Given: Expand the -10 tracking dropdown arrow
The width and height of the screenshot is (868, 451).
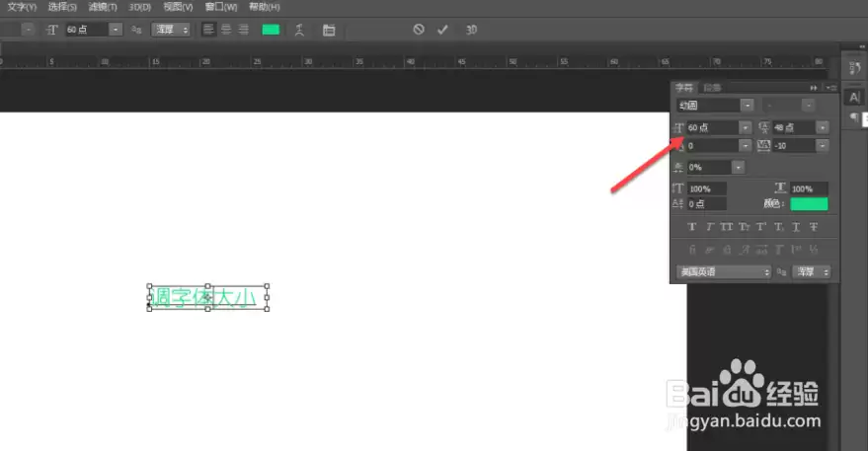Looking at the screenshot, I should (823, 145).
